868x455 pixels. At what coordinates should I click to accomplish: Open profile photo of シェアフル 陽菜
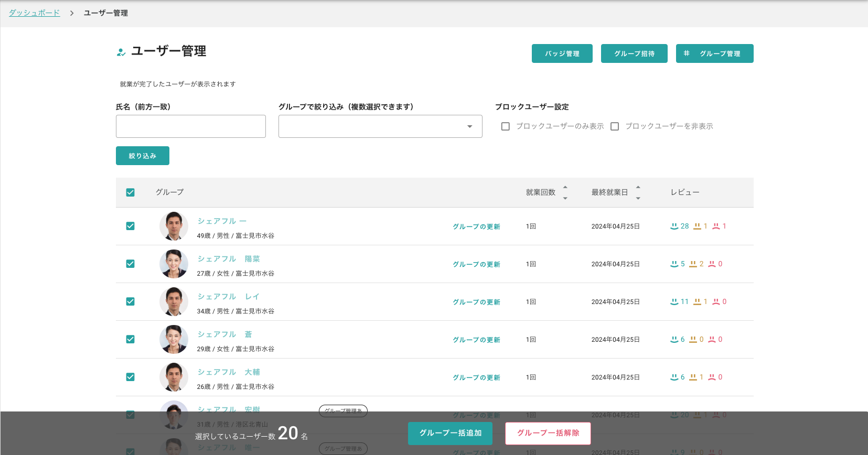coord(174,264)
